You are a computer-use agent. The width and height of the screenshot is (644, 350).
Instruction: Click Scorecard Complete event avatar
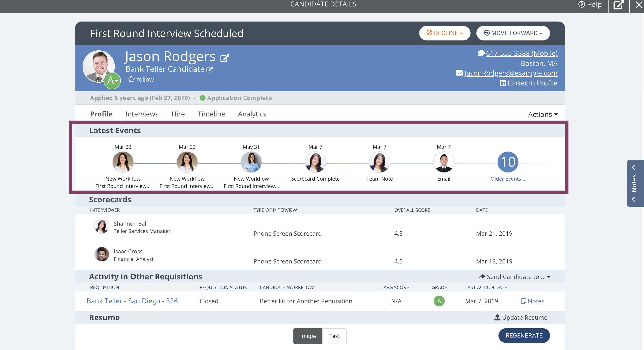click(315, 162)
